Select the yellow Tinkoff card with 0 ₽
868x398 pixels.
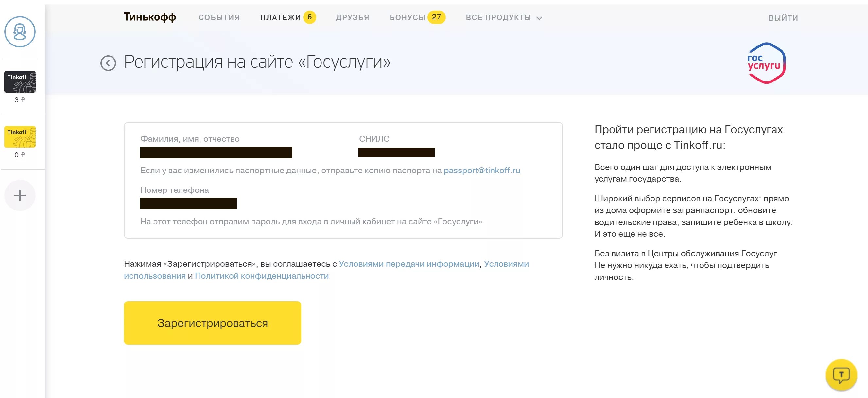[20, 137]
